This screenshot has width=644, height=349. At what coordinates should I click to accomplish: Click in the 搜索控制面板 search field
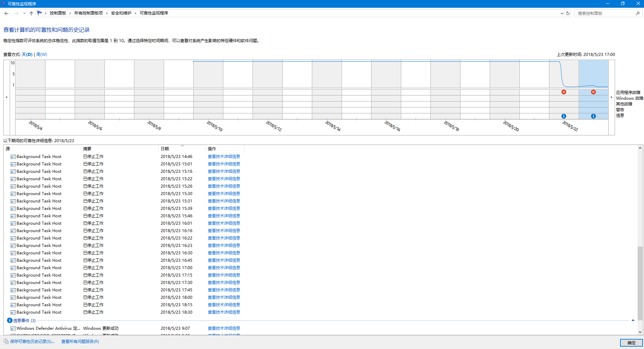tap(605, 13)
